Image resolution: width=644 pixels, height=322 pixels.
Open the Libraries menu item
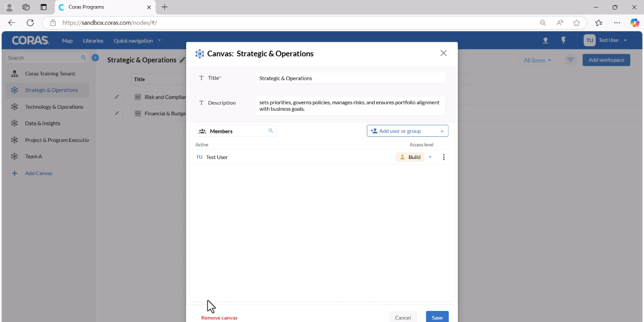[93, 41]
